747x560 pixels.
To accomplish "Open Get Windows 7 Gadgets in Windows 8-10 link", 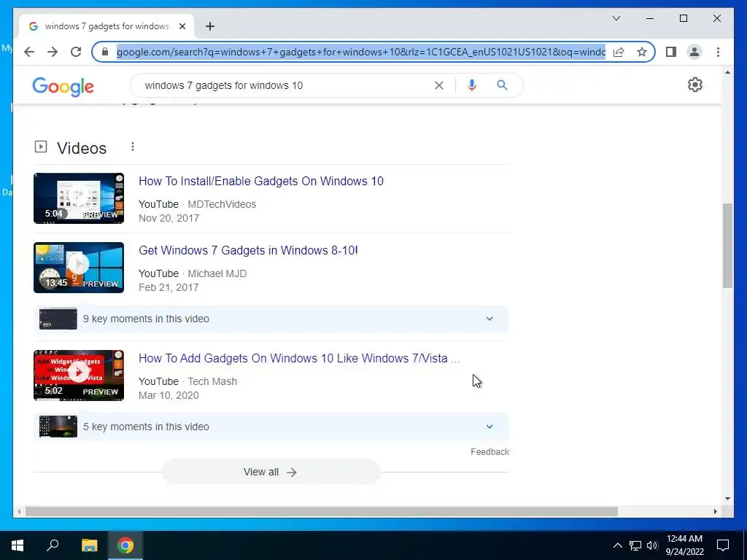I will (x=248, y=251).
